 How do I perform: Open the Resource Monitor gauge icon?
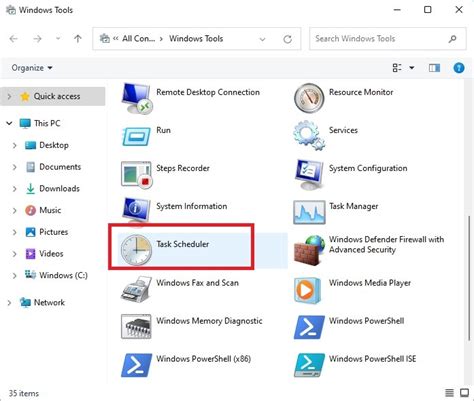click(309, 98)
